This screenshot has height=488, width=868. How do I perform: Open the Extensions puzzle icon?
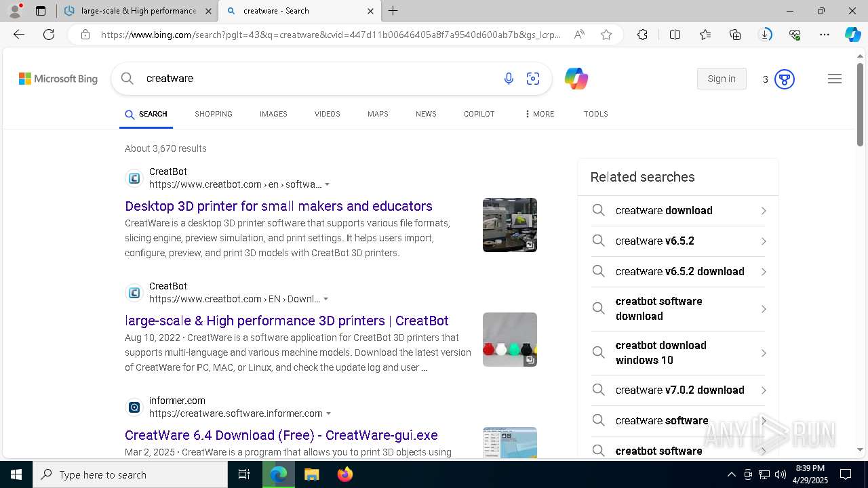point(642,35)
